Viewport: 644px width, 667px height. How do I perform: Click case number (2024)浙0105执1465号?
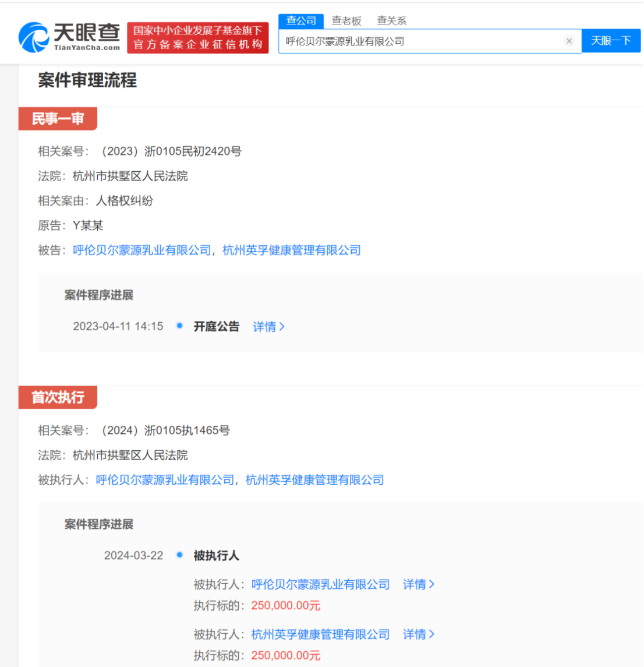(x=163, y=430)
